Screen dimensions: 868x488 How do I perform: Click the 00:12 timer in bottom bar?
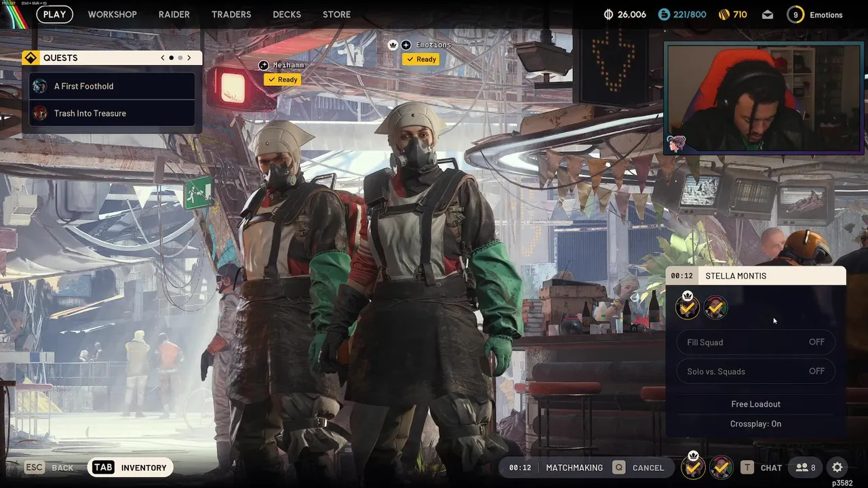pyautogui.click(x=520, y=468)
